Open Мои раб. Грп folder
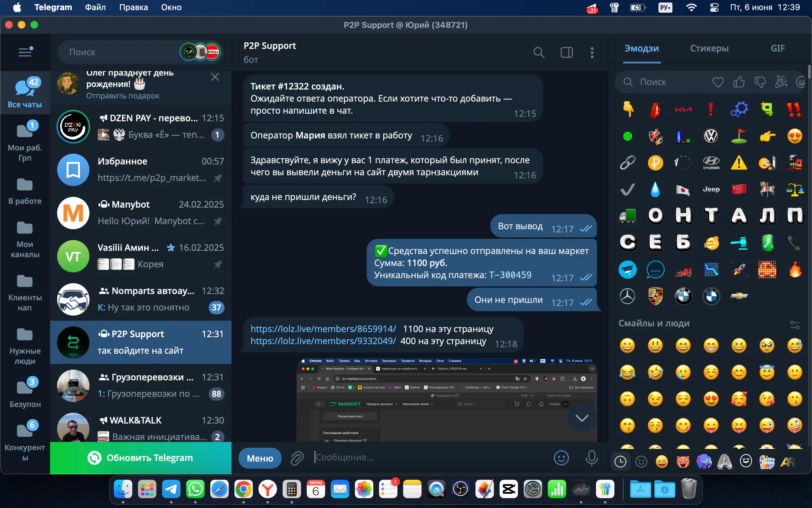This screenshot has width=812, height=508. pyautogui.click(x=25, y=141)
